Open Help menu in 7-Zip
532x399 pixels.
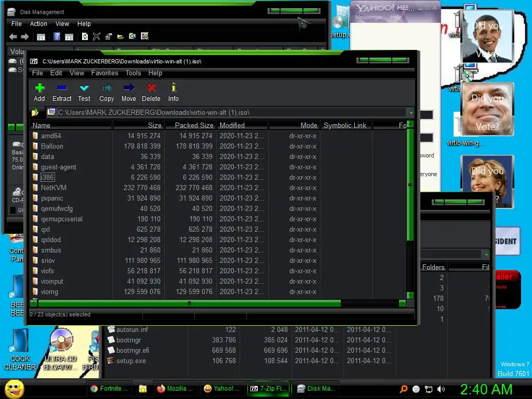155,73
